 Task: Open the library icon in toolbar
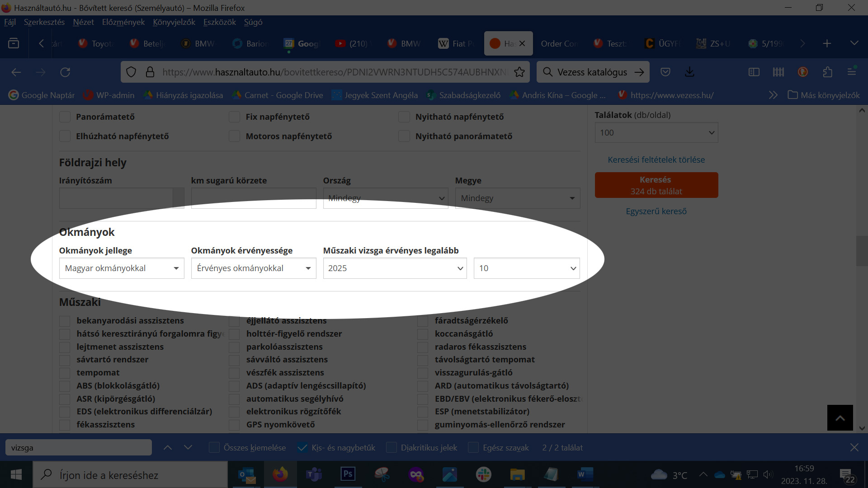[778, 72]
